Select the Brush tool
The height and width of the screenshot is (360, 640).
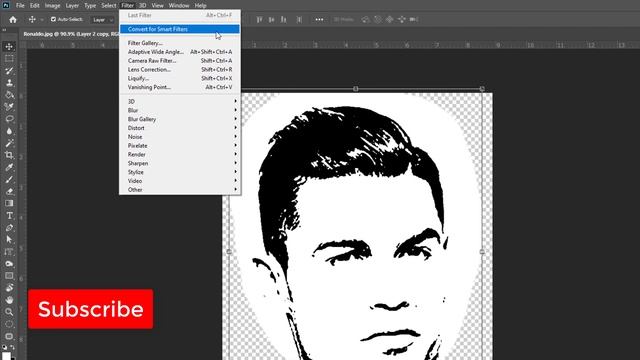(x=9, y=179)
